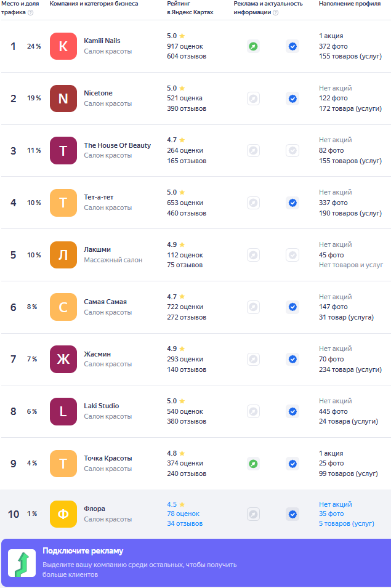Click the grey verified badge for Лакшми
The width and height of the screenshot is (391, 588).
tap(292, 255)
